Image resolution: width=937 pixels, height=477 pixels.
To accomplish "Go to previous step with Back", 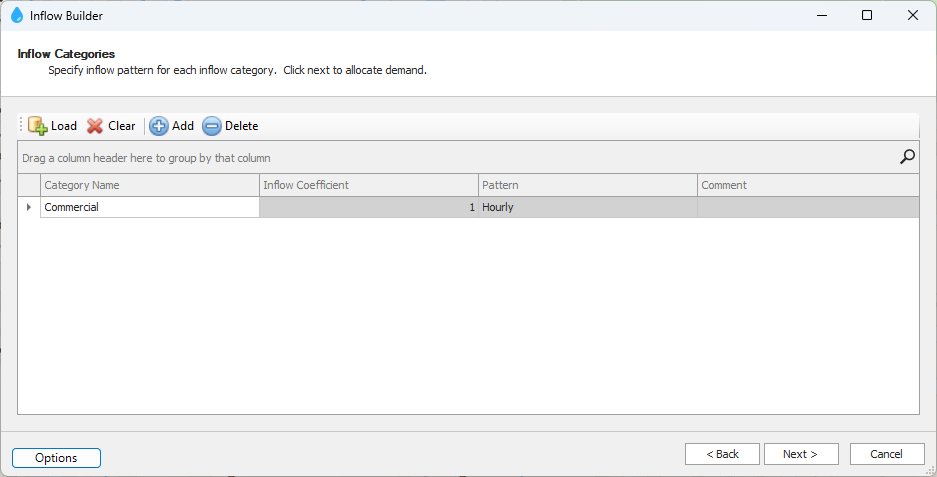I will (x=722, y=454).
